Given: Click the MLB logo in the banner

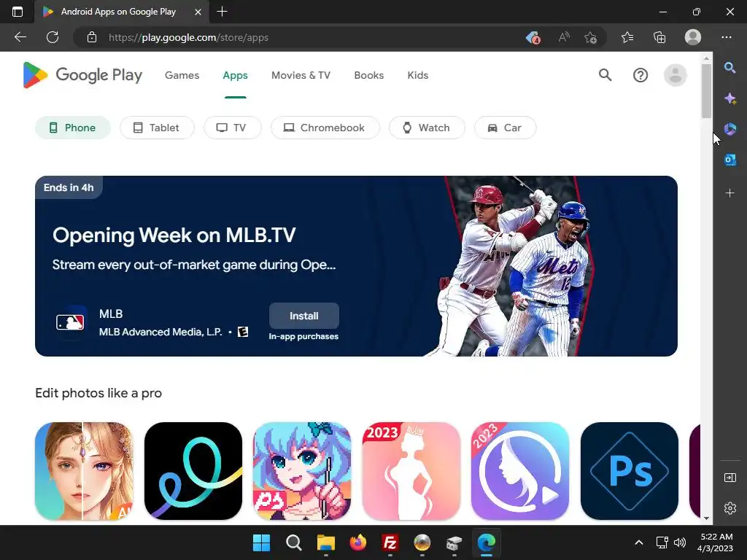Looking at the screenshot, I should coord(70,322).
